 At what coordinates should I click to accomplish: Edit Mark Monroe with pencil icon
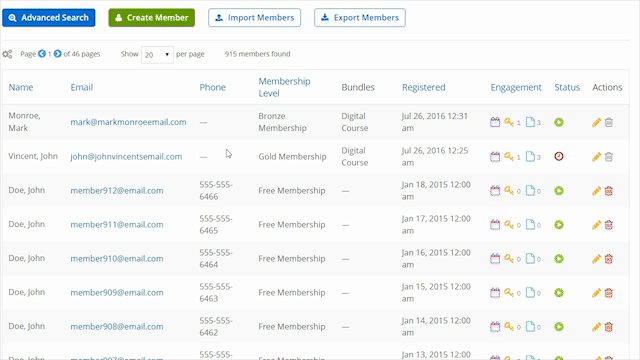596,122
